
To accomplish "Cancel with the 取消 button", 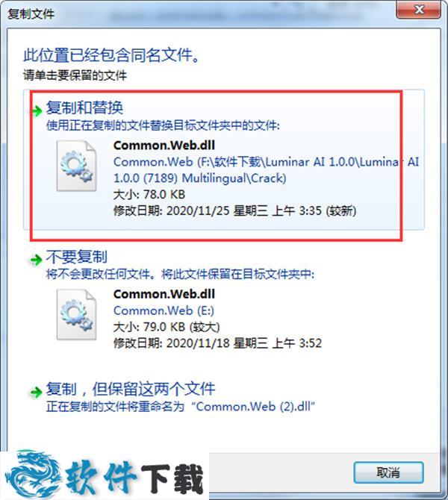I will pyautogui.click(x=388, y=472).
